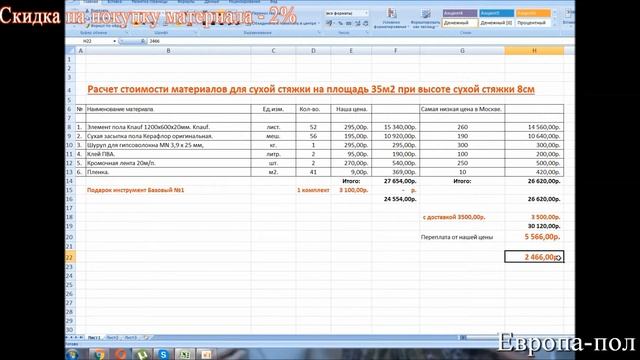Select title cell 'Расчет стоимости материалов для сухой стяжки'
This screenshot has width=640, height=360.
point(311,89)
